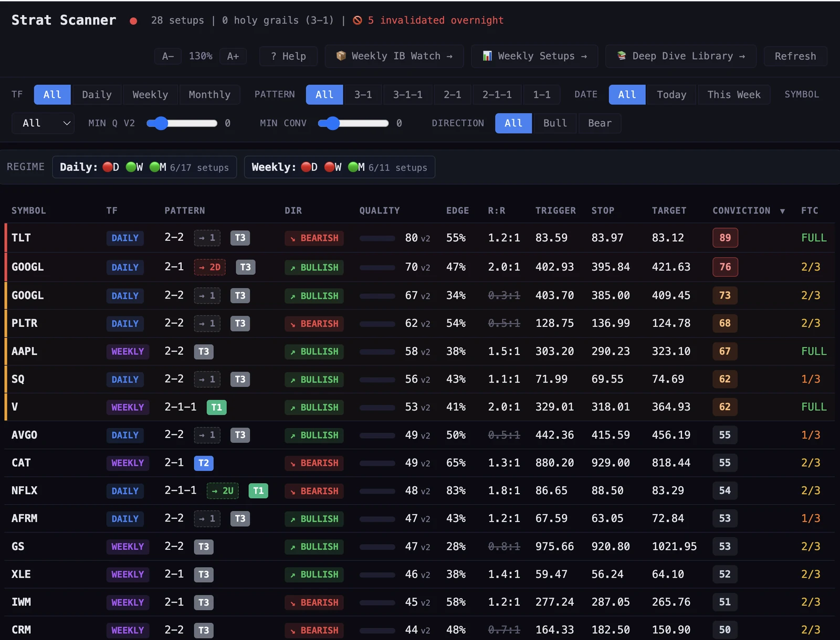Select the DATE All tab
This screenshot has height=640, width=840.
tap(627, 94)
